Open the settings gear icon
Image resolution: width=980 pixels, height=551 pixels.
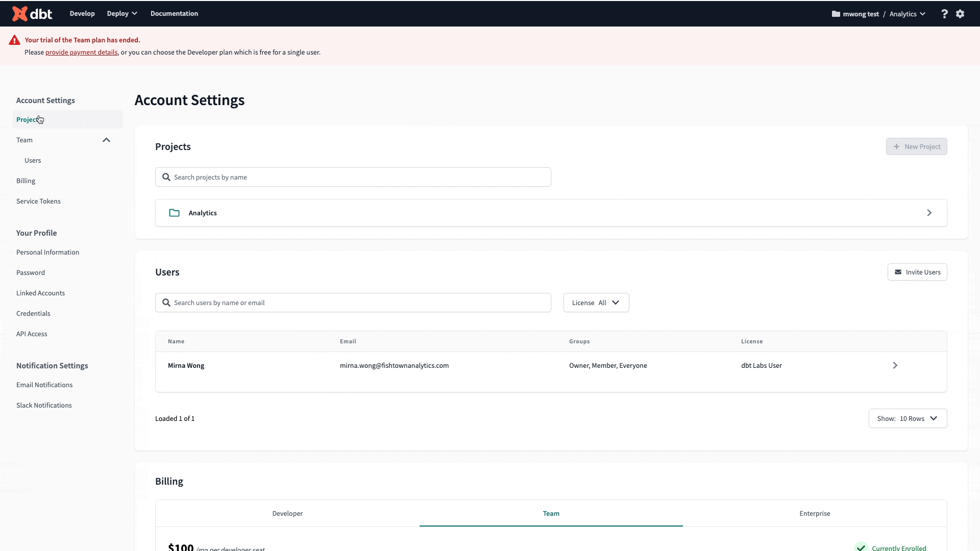pyautogui.click(x=960, y=14)
